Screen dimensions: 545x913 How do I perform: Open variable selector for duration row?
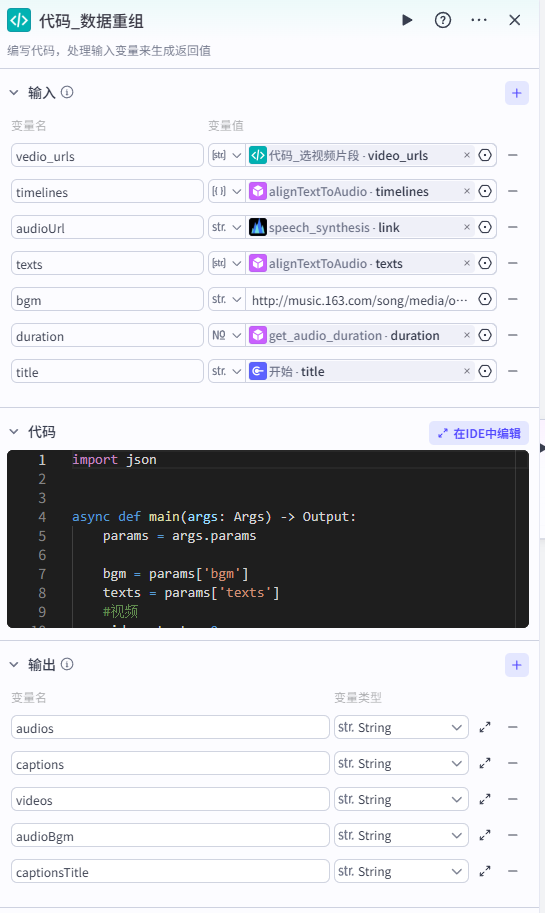[485, 335]
